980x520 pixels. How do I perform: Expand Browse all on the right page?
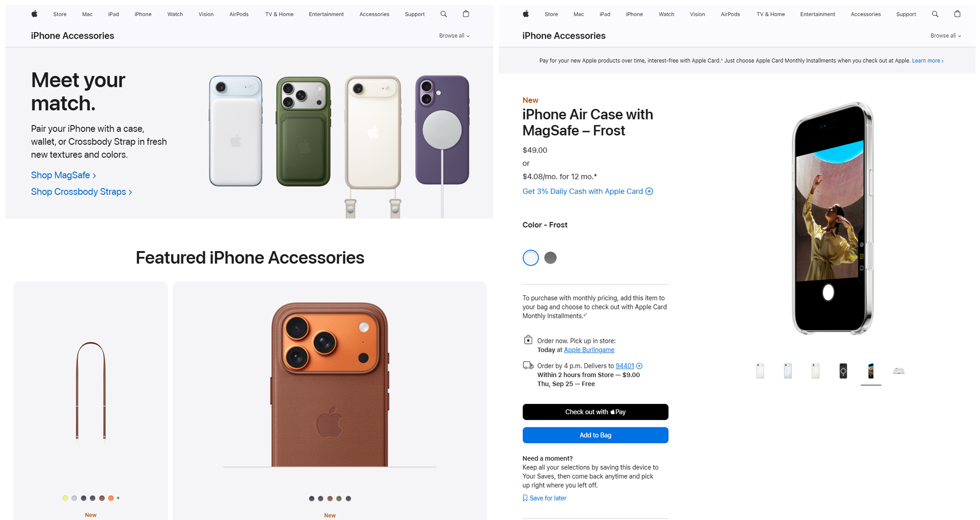click(946, 36)
